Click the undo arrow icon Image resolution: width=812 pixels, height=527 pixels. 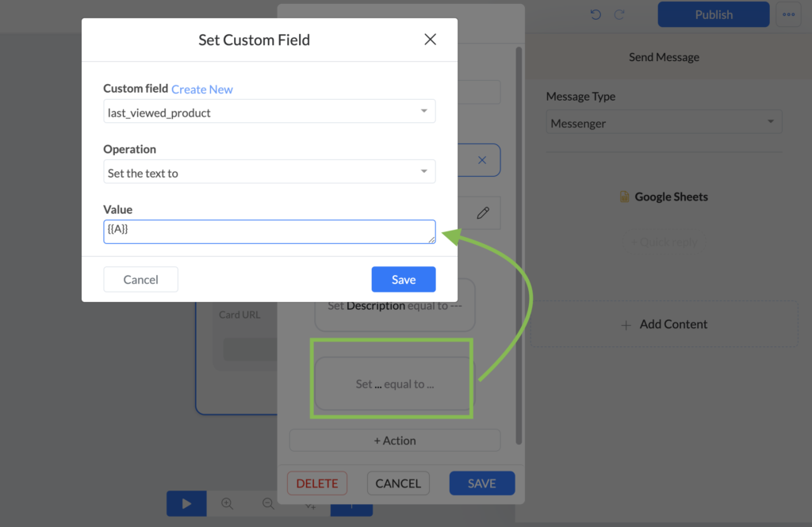click(596, 14)
